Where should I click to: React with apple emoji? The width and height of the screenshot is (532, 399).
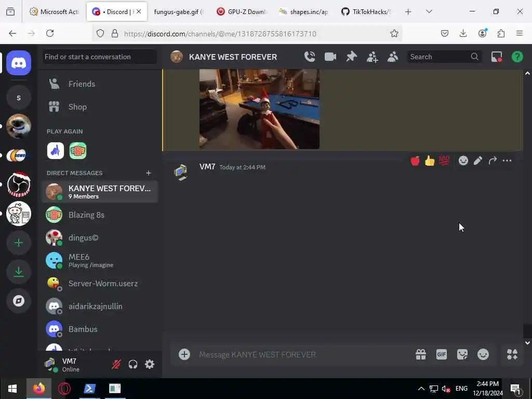[415, 161]
